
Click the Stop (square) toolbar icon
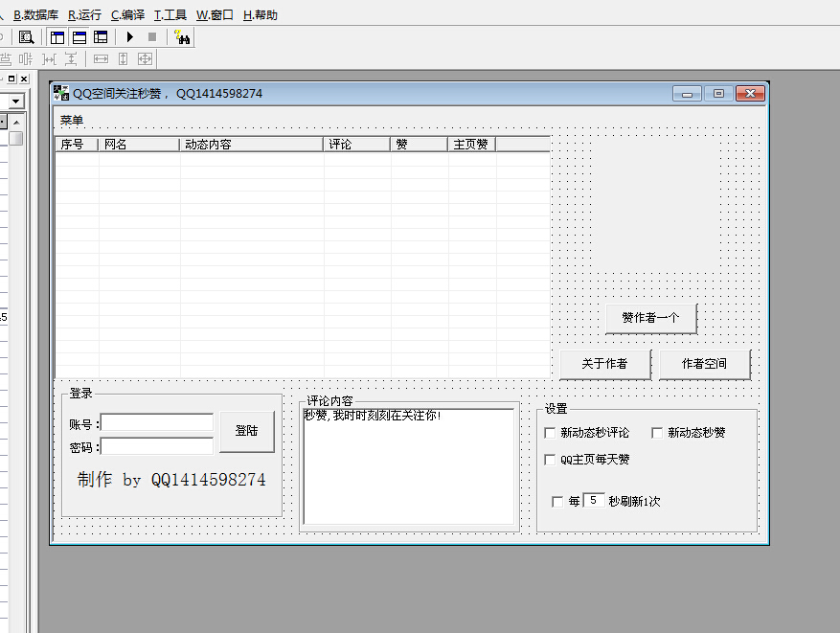152,37
